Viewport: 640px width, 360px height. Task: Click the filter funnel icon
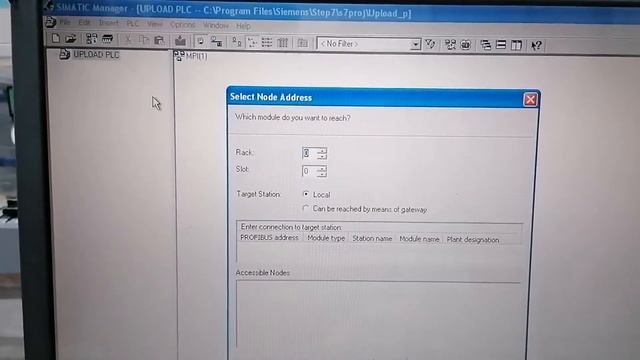pyautogui.click(x=430, y=44)
